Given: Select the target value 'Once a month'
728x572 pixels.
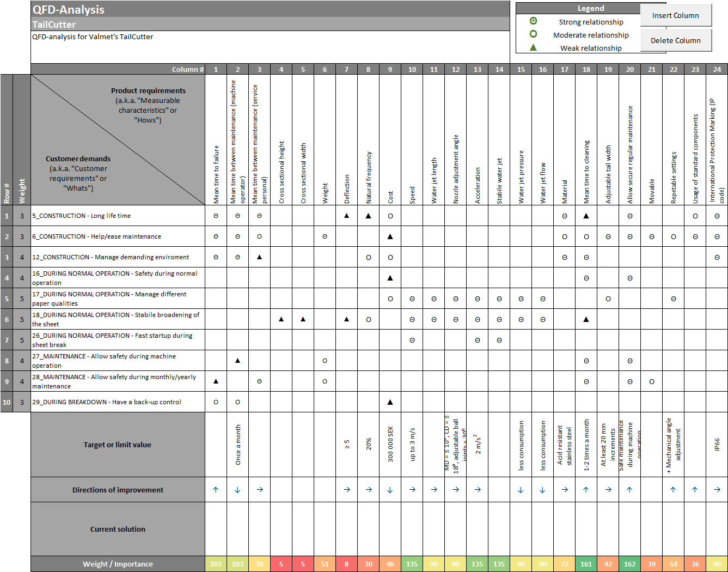Looking at the screenshot, I should 237,445.
